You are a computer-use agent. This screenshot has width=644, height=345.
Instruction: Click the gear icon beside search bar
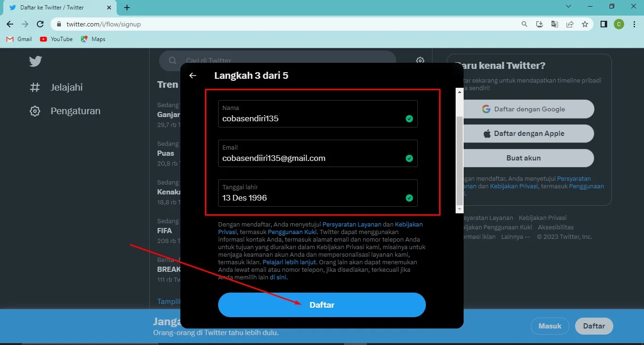tap(420, 60)
